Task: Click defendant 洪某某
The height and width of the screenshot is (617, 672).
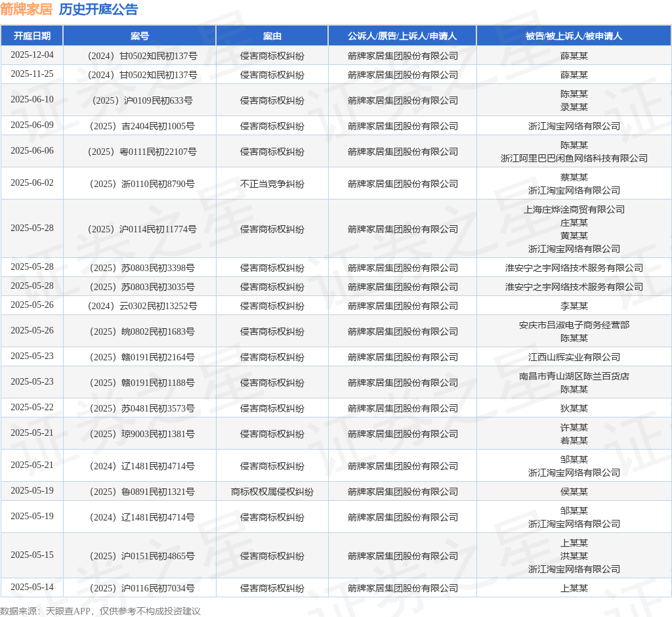Action: (x=574, y=556)
